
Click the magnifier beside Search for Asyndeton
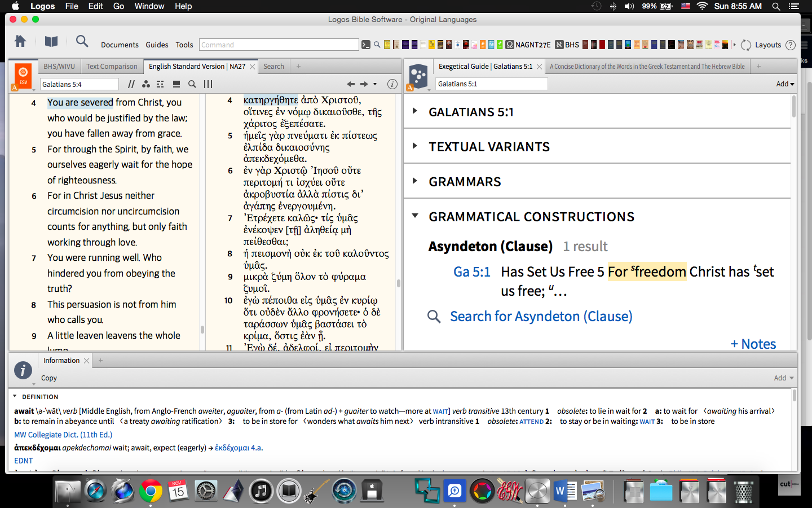click(434, 317)
